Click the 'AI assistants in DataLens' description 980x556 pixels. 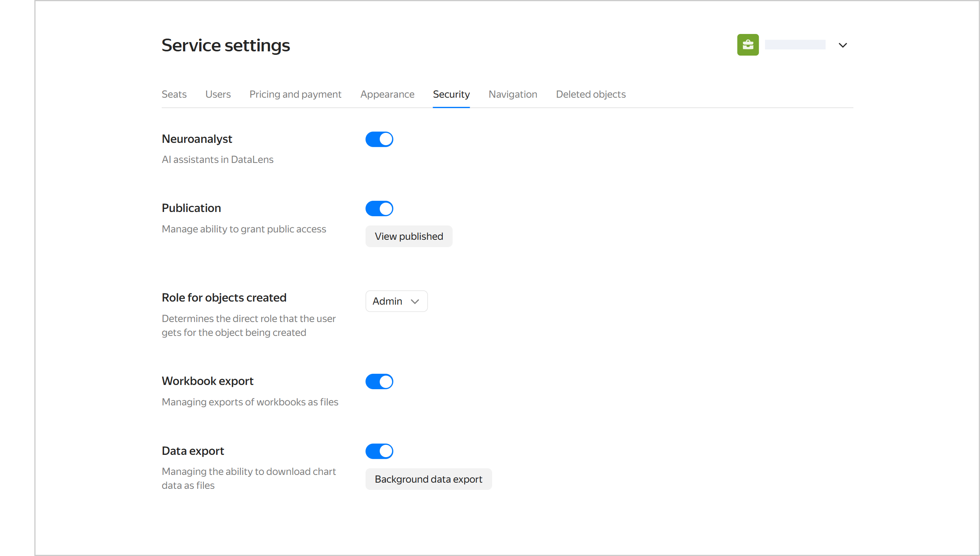218,159
